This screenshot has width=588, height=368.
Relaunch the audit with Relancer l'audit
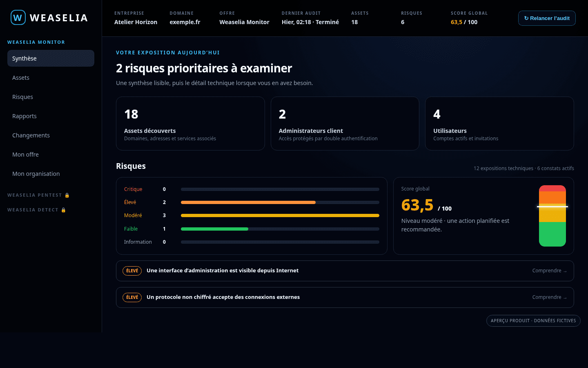pos(547,18)
